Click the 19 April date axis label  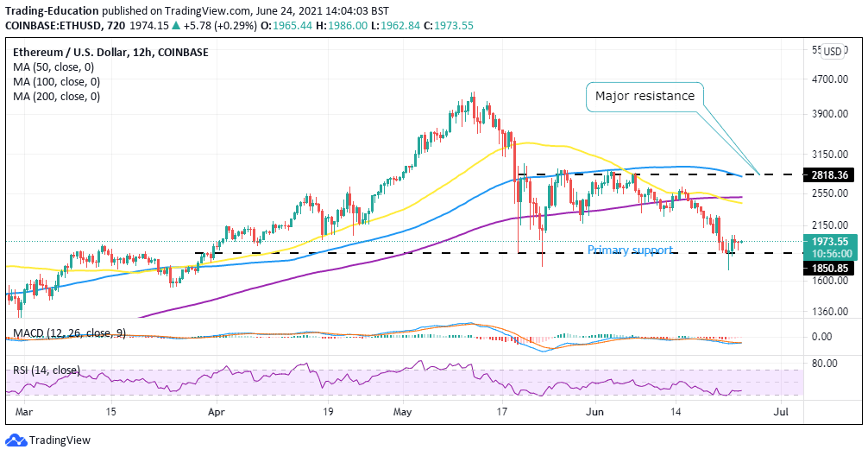click(x=327, y=412)
